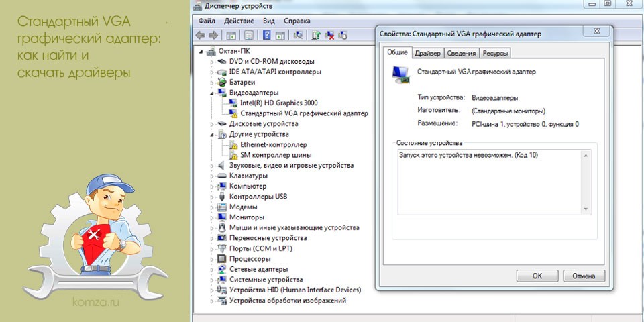
Task: Click the Мыши mouse icon
Action: [222, 227]
